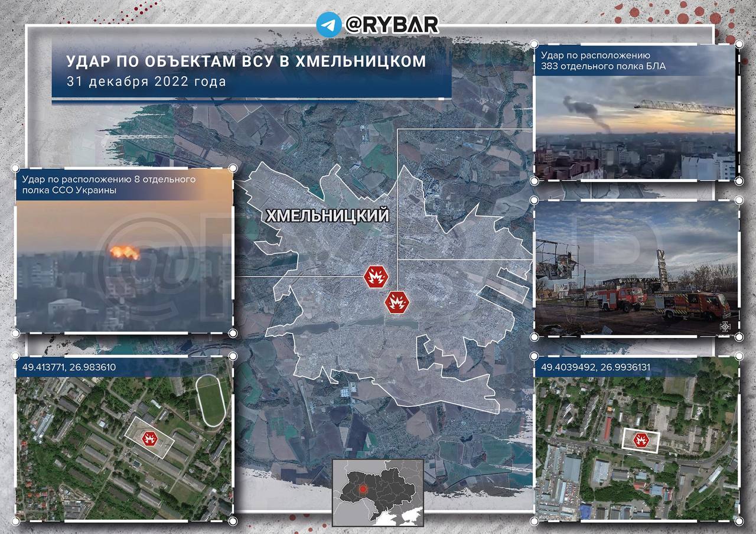
Task: Click the red dot on Ukraine inset map
Action: click(x=363, y=489)
